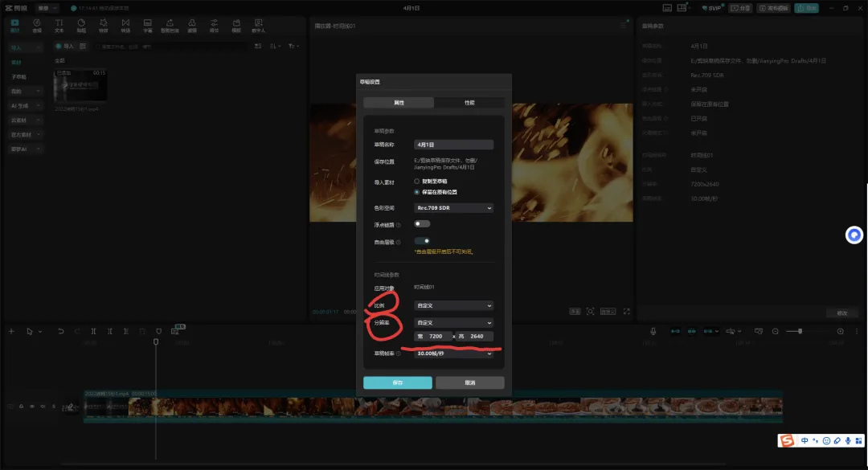Click the playhead marker on timeline ruler
The height and width of the screenshot is (470, 868).
(156, 342)
